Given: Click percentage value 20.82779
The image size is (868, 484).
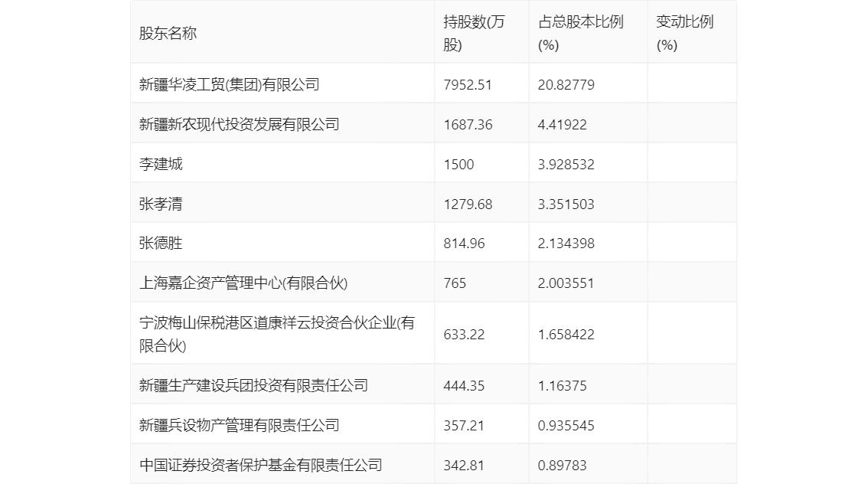Looking at the screenshot, I should pyautogui.click(x=566, y=85).
